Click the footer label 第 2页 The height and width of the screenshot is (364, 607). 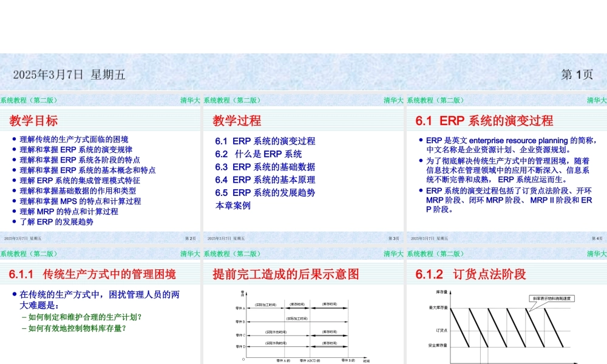click(191, 238)
